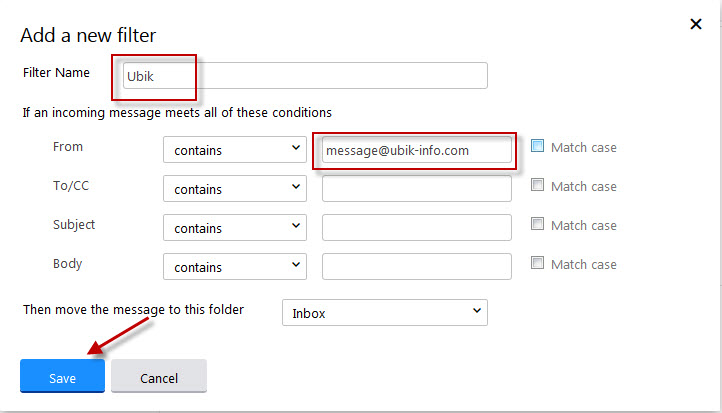The image size is (722, 413).
Task: Close the Add a new filter dialog
Action: point(696,24)
